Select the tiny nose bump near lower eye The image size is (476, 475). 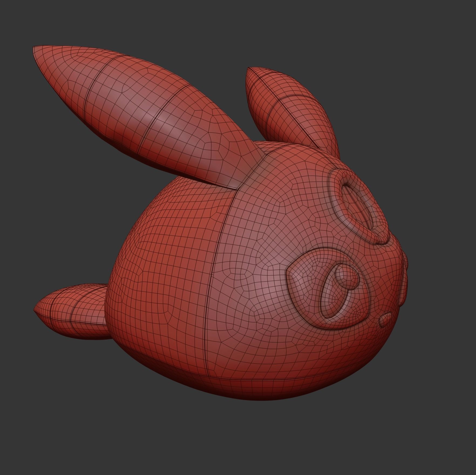coord(385,320)
